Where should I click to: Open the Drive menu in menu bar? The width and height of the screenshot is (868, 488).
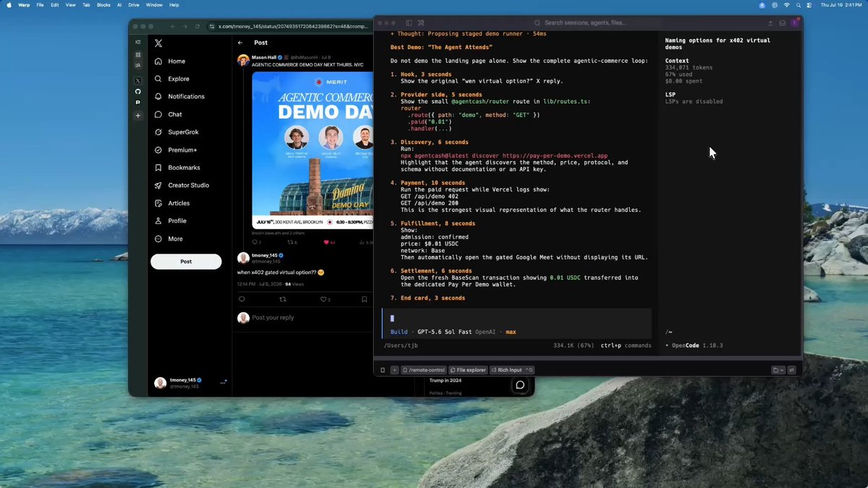tap(134, 4)
